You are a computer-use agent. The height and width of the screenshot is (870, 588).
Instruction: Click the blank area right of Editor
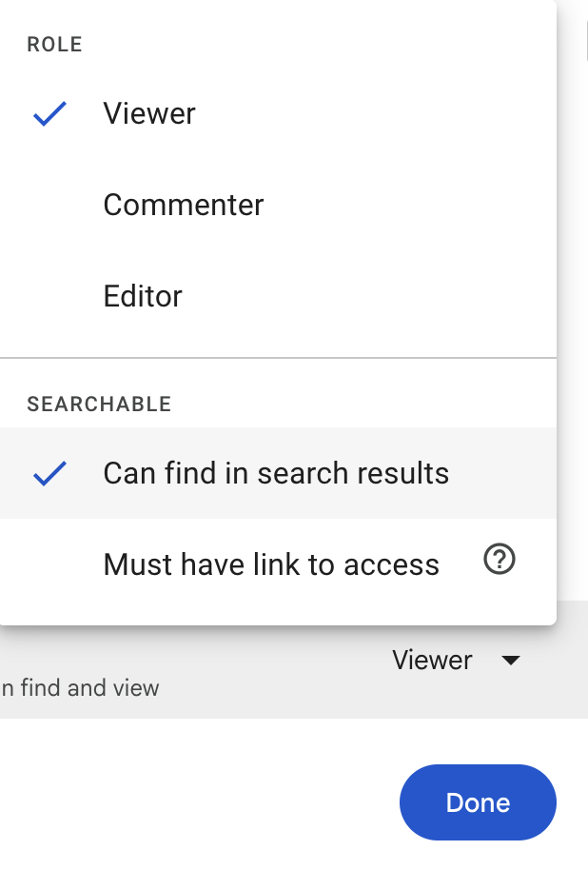click(x=369, y=296)
